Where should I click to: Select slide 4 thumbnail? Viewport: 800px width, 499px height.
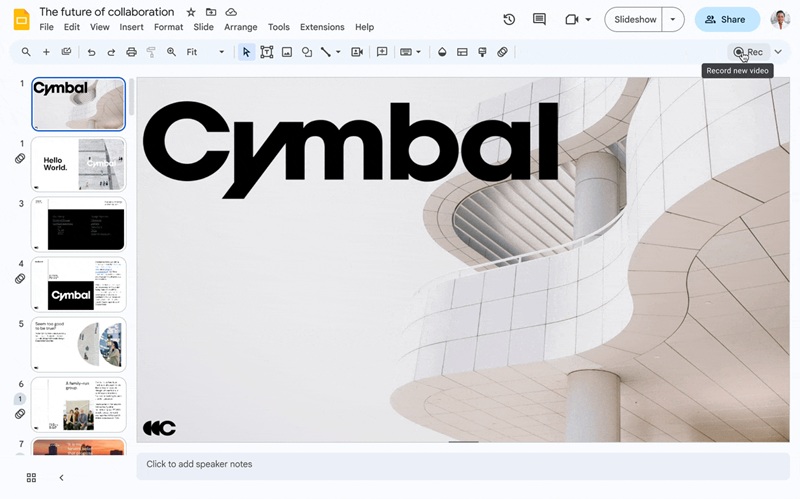pos(78,284)
